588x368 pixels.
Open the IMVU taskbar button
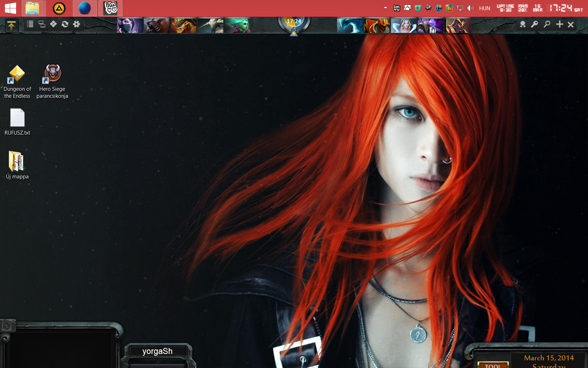111,8
